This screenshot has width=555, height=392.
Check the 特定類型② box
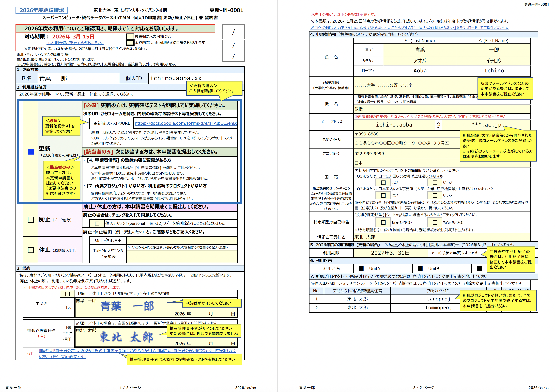(x=435, y=223)
